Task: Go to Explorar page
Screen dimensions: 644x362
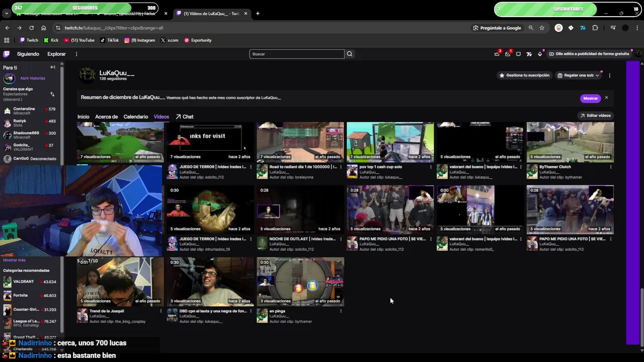Action: [56, 54]
